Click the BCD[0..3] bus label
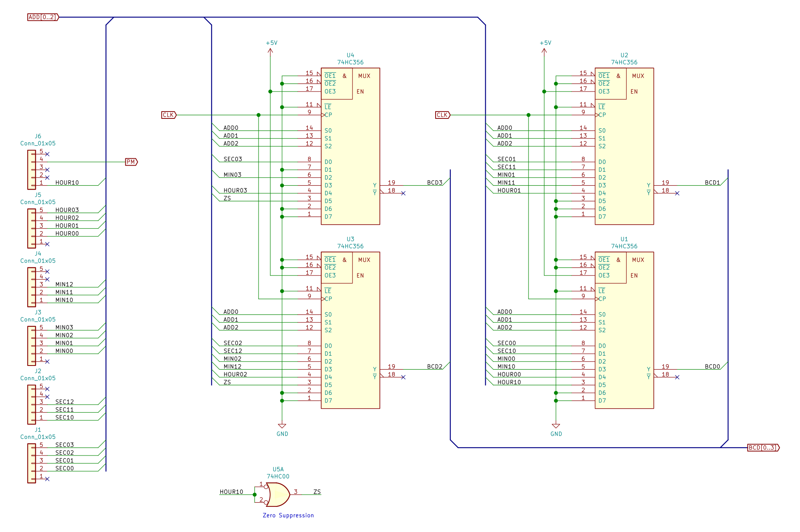Screen dimensions: 800x532 pyautogui.click(x=763, y=448)
